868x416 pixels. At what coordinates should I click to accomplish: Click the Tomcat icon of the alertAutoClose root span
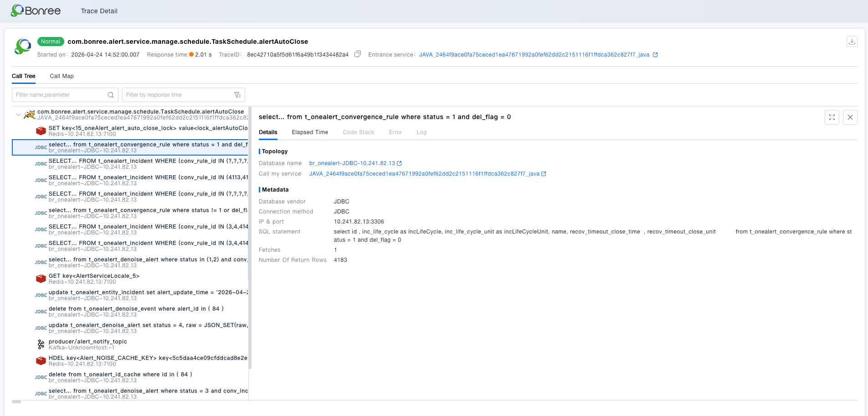(x=30, y=114)
